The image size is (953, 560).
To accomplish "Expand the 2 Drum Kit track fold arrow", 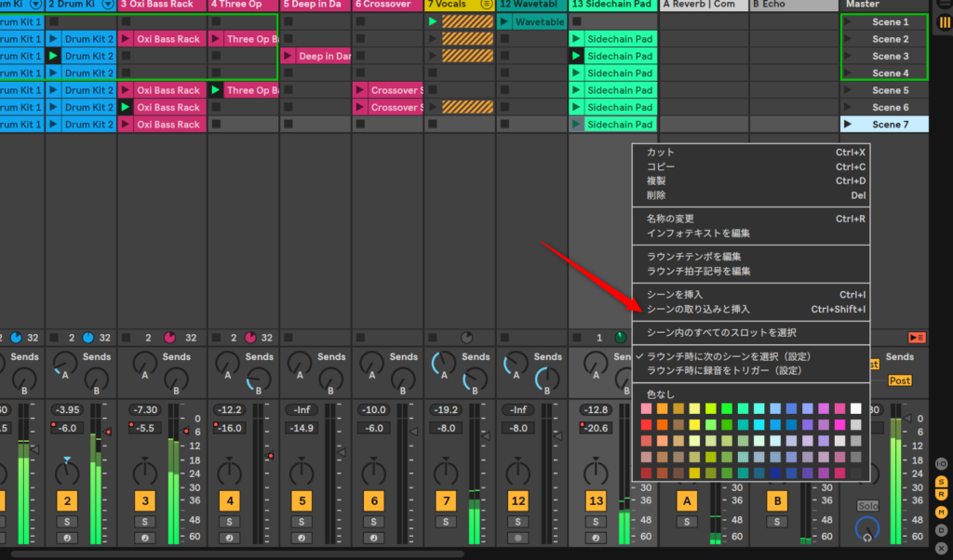I will click(x=108, y=5).
